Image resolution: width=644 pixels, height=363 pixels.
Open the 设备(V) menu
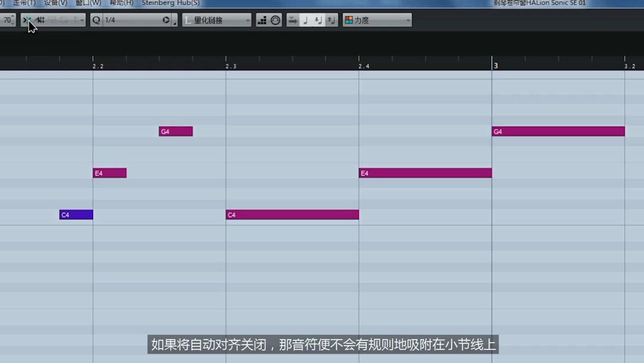[55, 3]
